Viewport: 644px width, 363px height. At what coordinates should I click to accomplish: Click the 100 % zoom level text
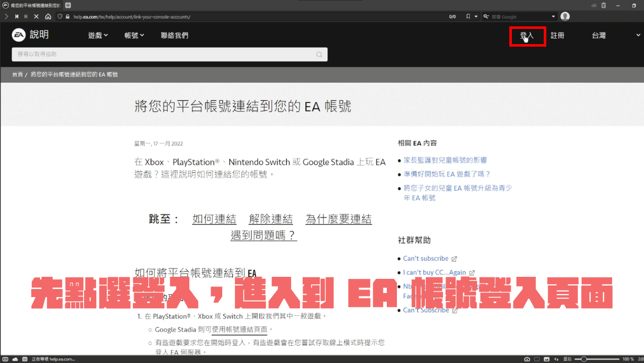click(628, 359)
